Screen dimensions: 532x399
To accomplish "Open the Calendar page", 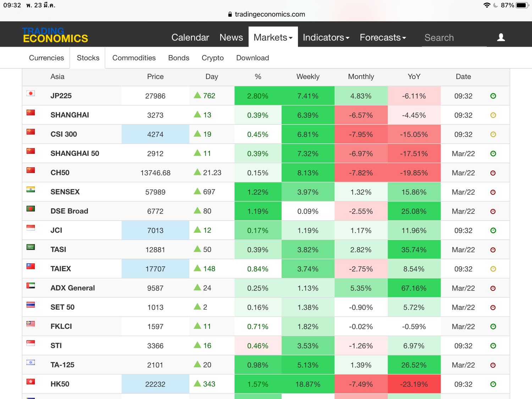I will click(190, 37).
